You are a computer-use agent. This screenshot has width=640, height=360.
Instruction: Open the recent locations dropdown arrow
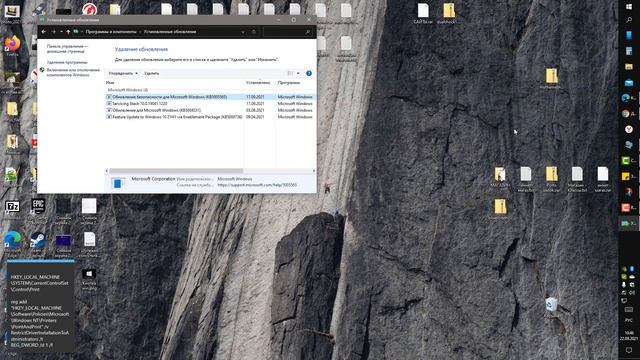pyautogui.click(x=61, y=32)
